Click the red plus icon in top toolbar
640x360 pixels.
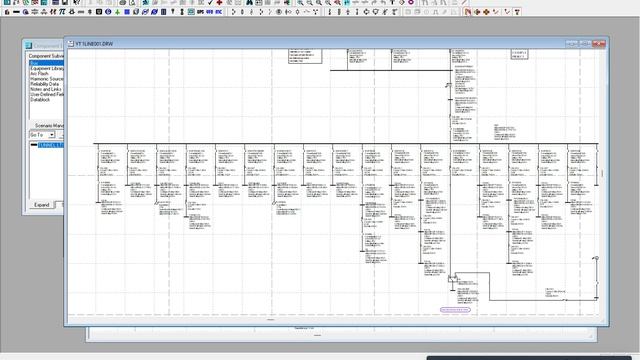pyautogui.click(x=219, y=2)
